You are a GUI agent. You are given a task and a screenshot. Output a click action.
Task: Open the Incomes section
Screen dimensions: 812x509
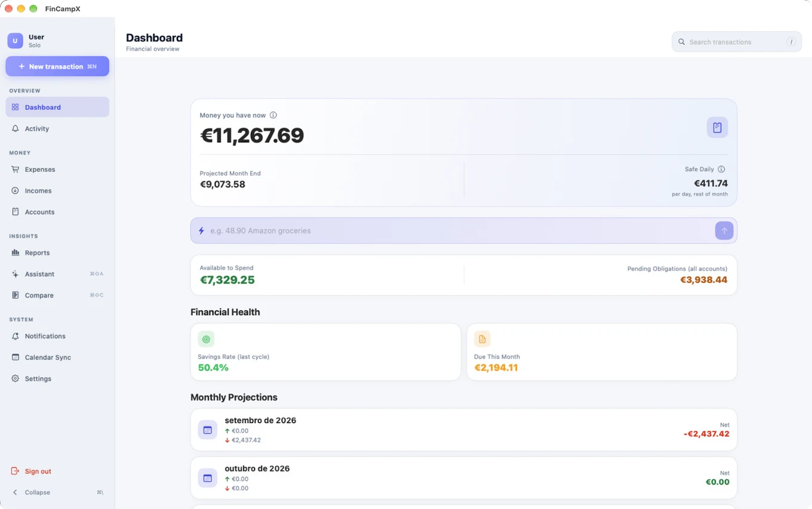[57, 190]
